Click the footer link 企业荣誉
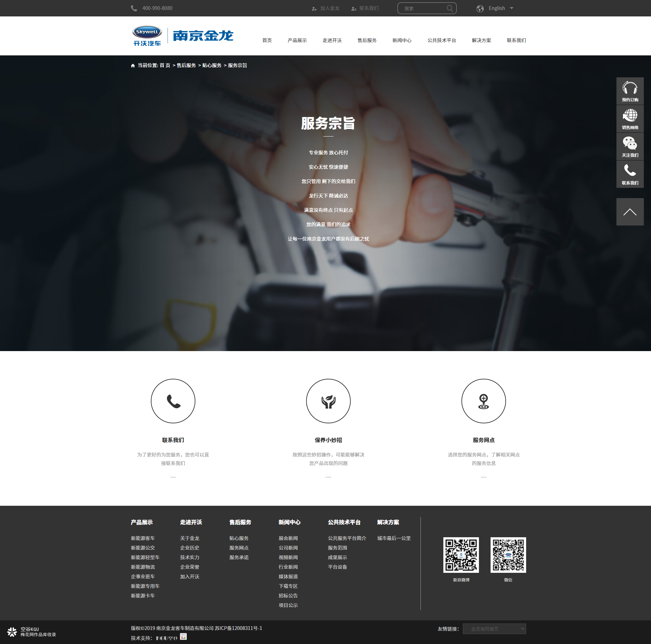This screenshot has width=651, height=644. tap(190, 567)
